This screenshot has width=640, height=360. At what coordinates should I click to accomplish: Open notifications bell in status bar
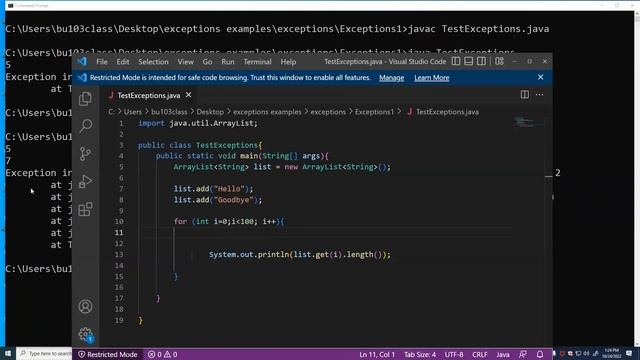click(540, 354)
